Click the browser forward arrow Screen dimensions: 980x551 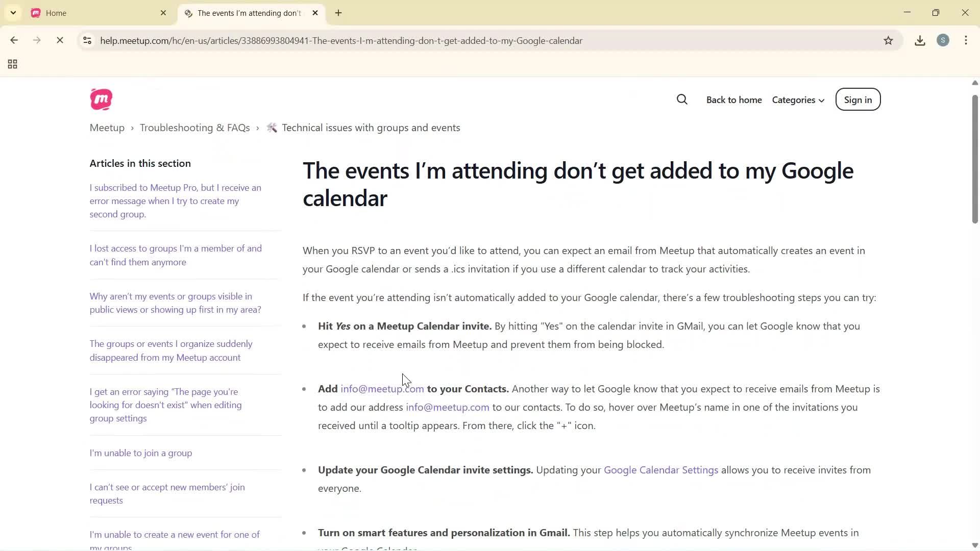click(36, 40)
